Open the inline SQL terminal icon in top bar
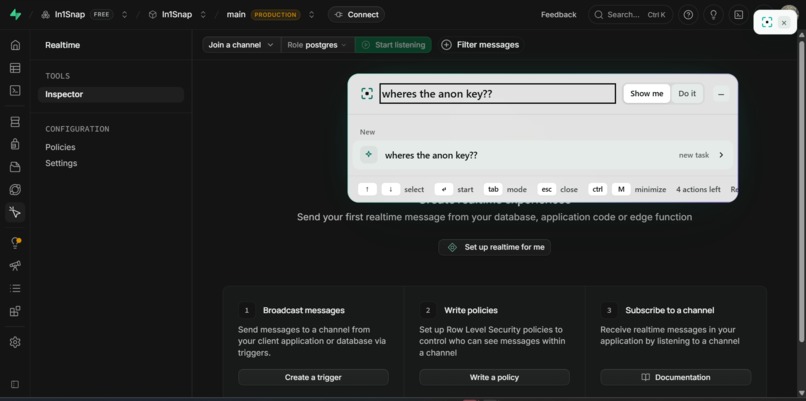806x401 pixels. (739, 15)
